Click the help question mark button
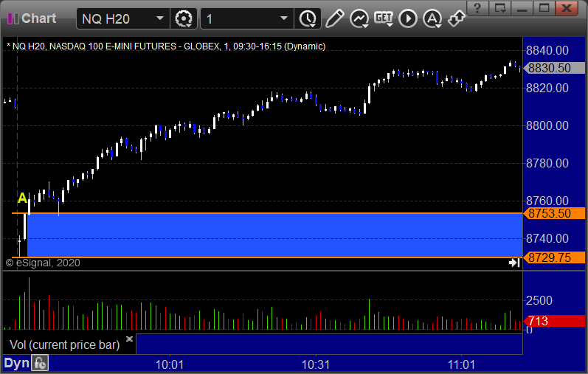The height and width of the screenshot is (374, 588). click(477, 8)
